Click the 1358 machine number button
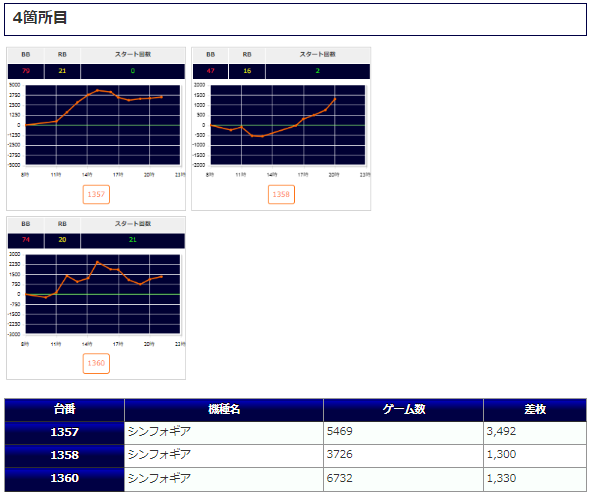 (281, 194)
